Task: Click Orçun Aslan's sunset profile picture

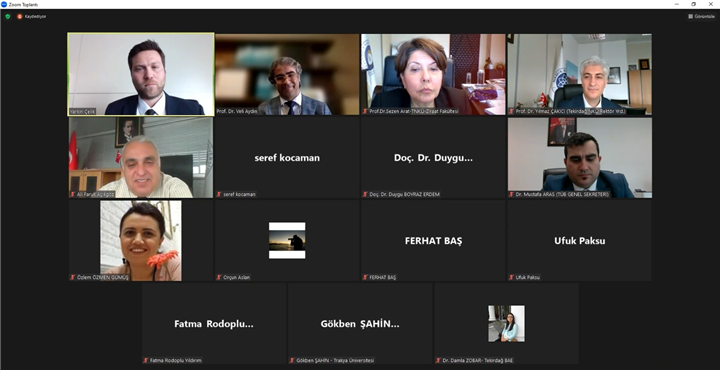Action: pyautogui.click(x=287, y=241)
